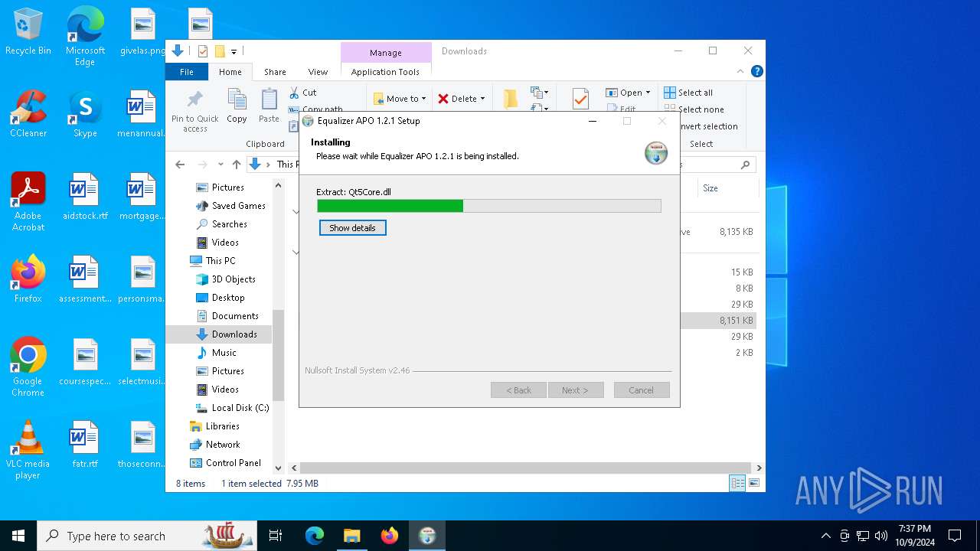Open the Move to dropdown
Screen dimensions: 980x551
tap(400, 99)
